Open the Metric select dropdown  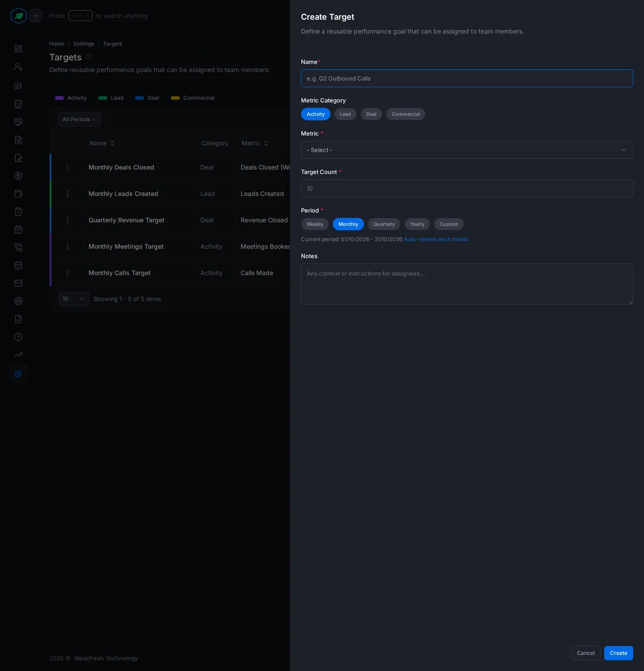point(467,150)
